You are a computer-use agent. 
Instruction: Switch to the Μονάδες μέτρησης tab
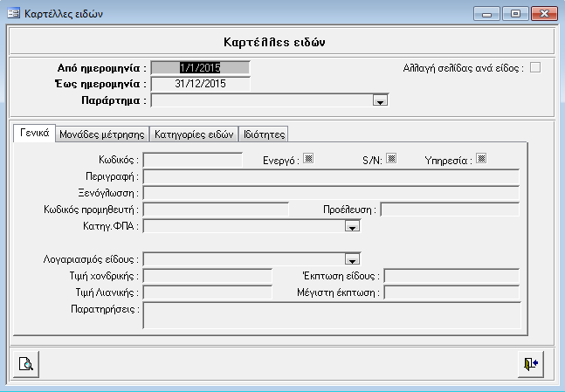[102, 134]
